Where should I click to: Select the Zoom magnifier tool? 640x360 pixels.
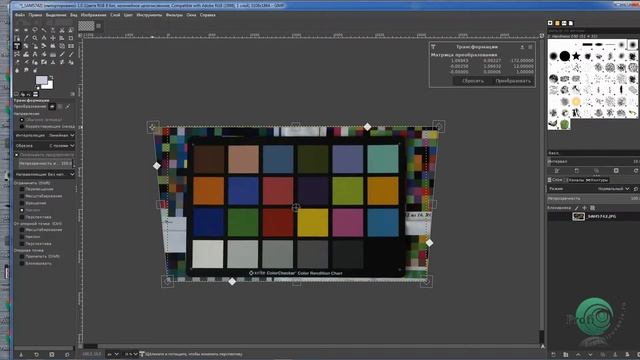(x=35, y=38)
